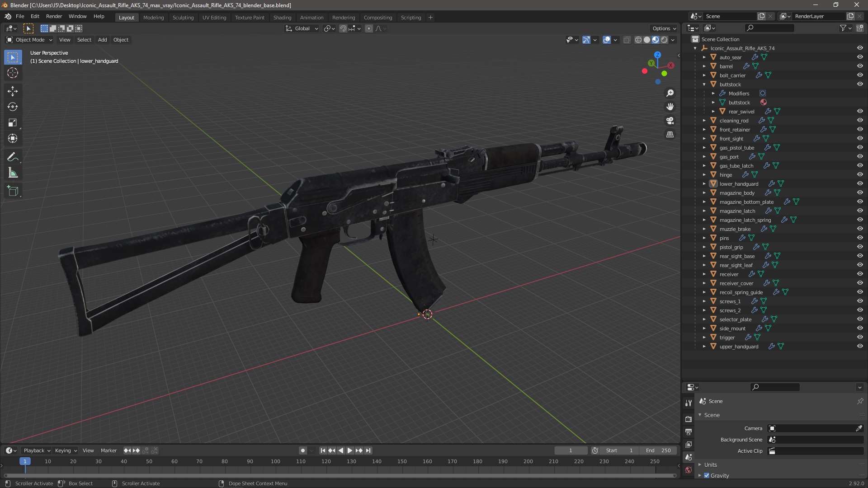The width and height of the screenshot is (868, 488).
Task: Hide the lower_handguard object
Action: click(x=860, y=183)
